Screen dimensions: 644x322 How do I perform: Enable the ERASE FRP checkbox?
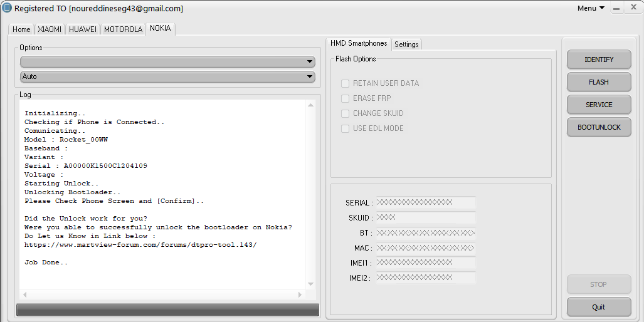click(345, 98)
